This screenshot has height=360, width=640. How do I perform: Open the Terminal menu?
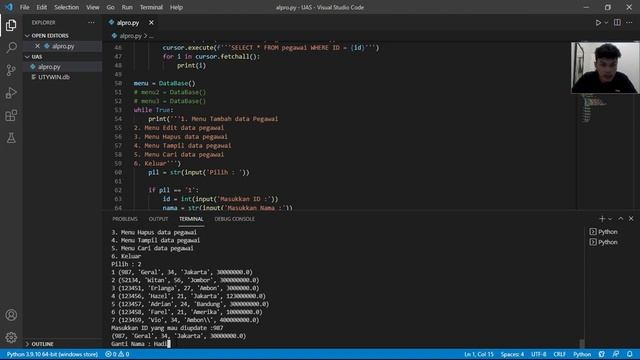(x=151, y=7)
